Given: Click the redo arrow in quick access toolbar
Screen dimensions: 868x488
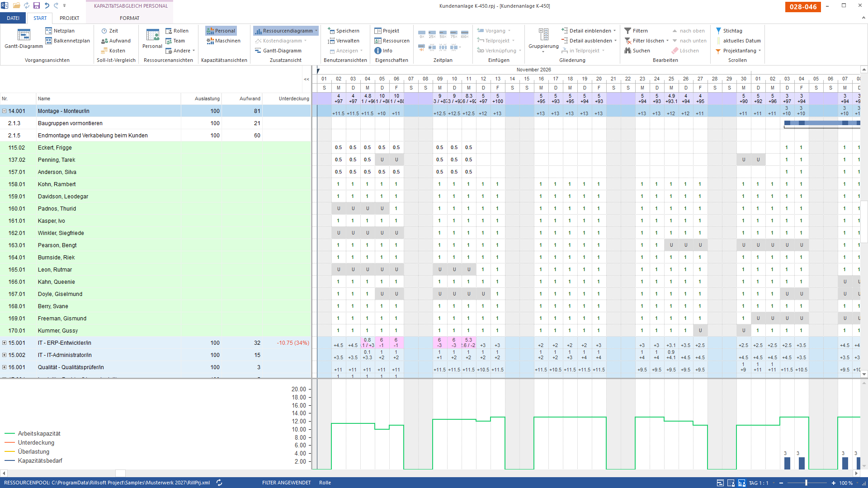Looking at the screenshot, I should (x=56, y=5).
